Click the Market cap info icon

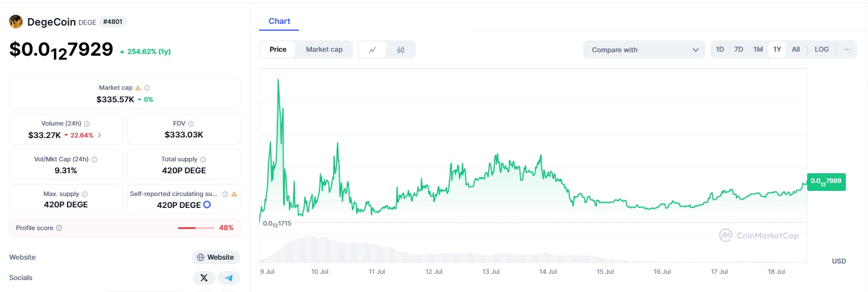tap(147, 88)
